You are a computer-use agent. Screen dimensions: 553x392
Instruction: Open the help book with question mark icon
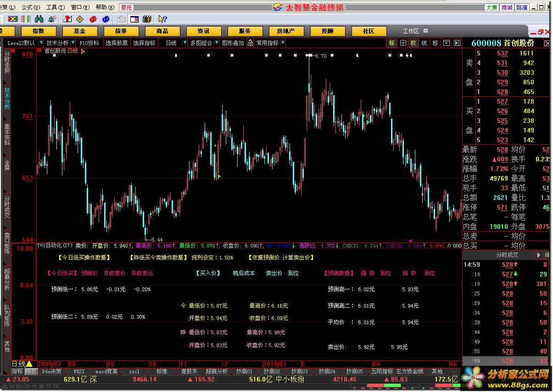[67, 19]
